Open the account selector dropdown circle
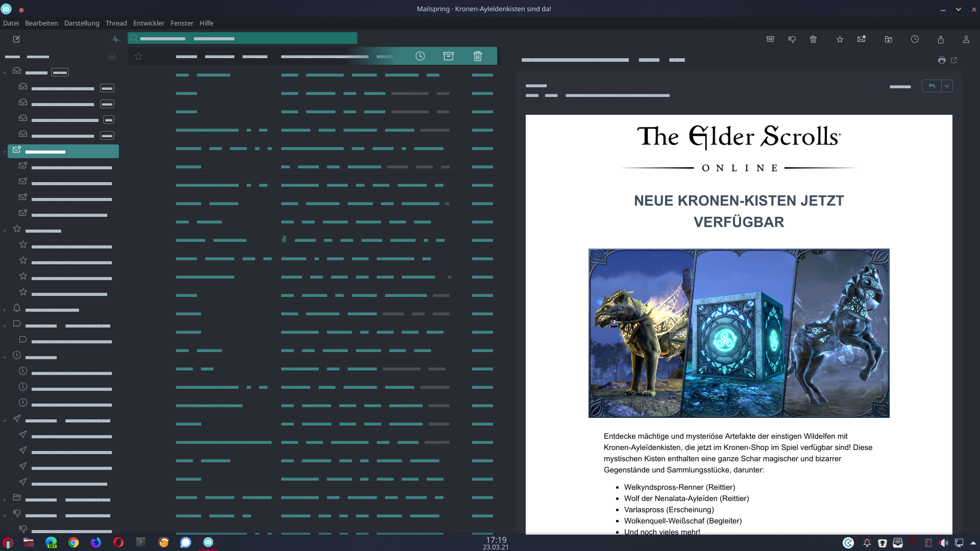Image resolution: width=980 pixels, height=551 pixels. pos(112,56)
